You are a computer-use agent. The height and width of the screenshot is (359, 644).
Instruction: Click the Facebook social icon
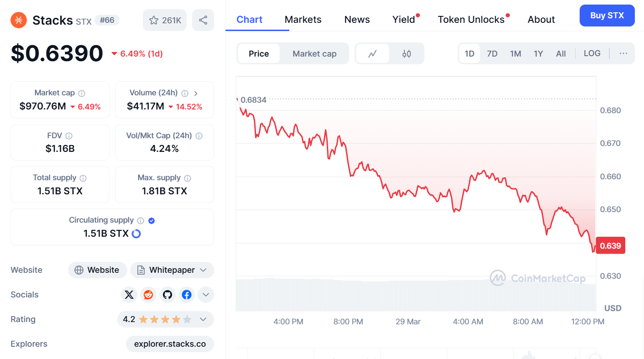click(187, 295)
